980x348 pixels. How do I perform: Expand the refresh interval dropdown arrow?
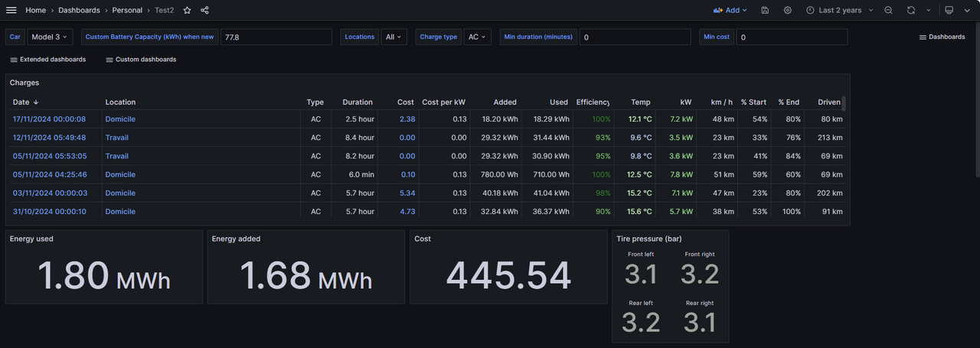tap(929, 10)
